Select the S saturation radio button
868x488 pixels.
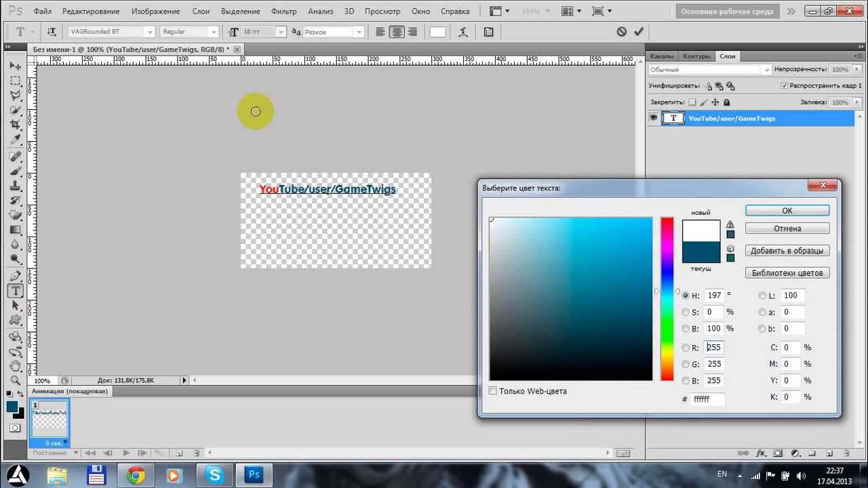(x=686, y=312)
